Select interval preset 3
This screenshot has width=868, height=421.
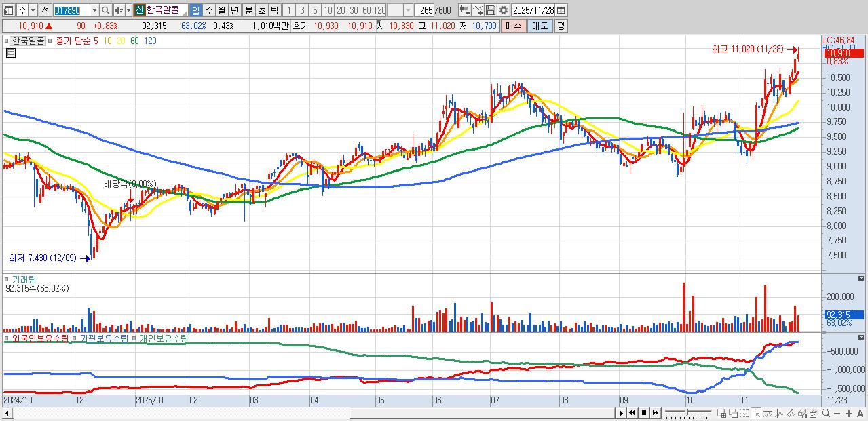click(302, 10)
